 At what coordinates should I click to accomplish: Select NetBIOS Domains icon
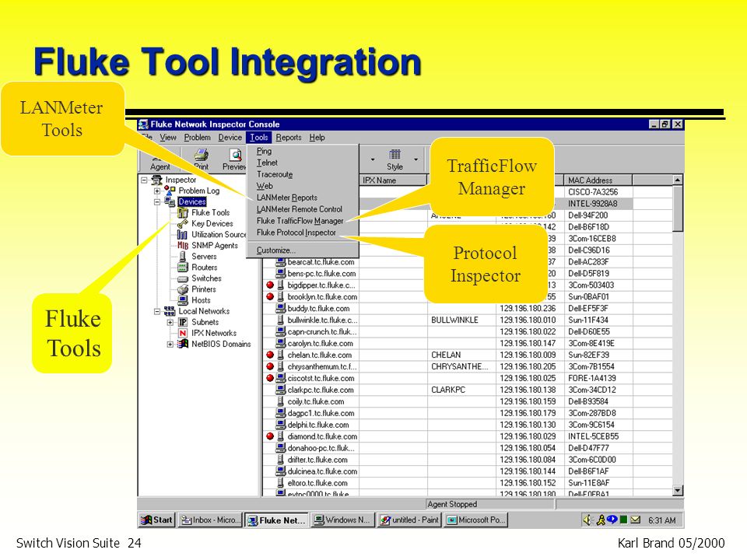tap(183, 344)
